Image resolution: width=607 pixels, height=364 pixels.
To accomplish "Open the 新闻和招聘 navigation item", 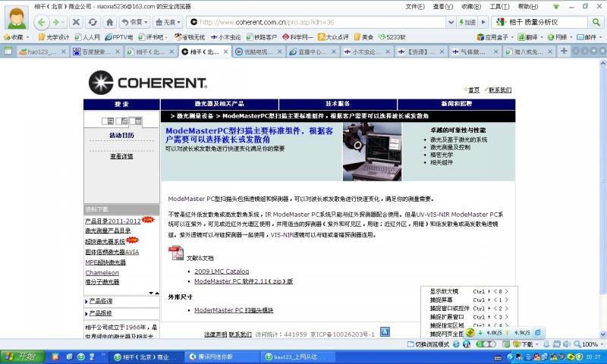I will (457, 104).
